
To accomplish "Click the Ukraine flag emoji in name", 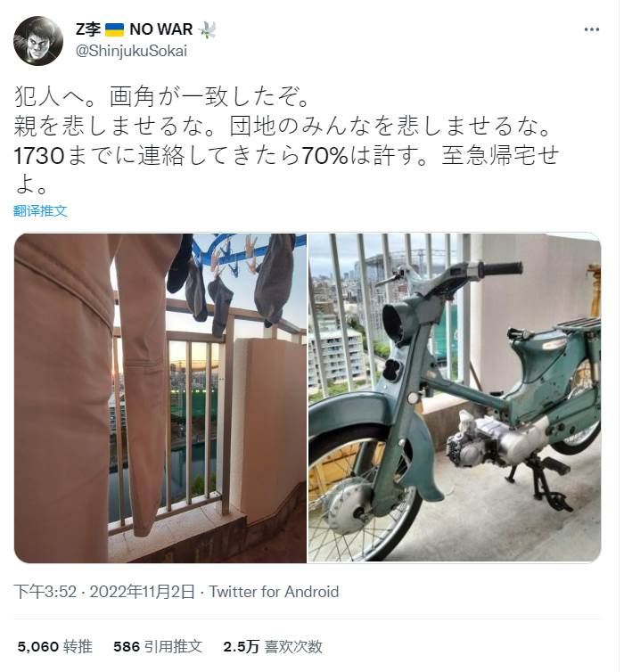I will (114, 29).
